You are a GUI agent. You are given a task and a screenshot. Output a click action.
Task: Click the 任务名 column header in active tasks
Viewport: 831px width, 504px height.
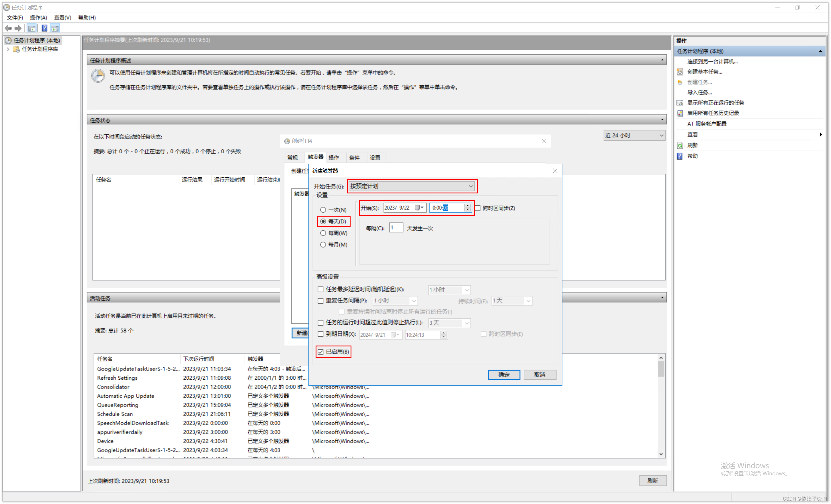(x=137, y=359)
